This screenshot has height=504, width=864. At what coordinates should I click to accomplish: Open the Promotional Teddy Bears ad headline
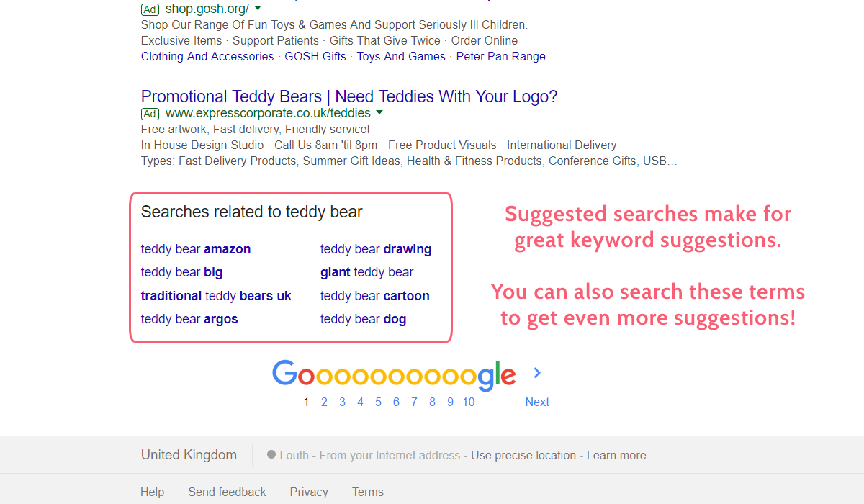(349, 96)
